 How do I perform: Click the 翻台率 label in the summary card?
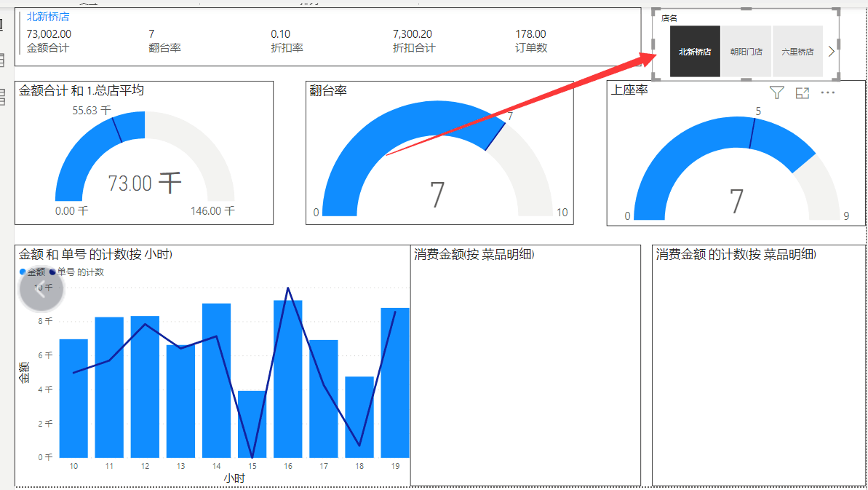click(165, 47)
